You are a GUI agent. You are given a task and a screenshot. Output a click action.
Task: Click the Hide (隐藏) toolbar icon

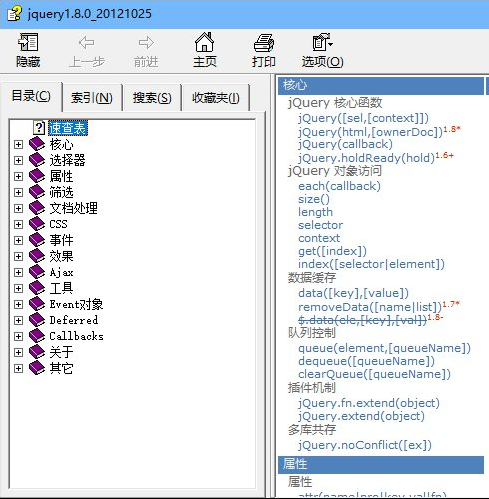pyautogui.click(x=28, y=43)
